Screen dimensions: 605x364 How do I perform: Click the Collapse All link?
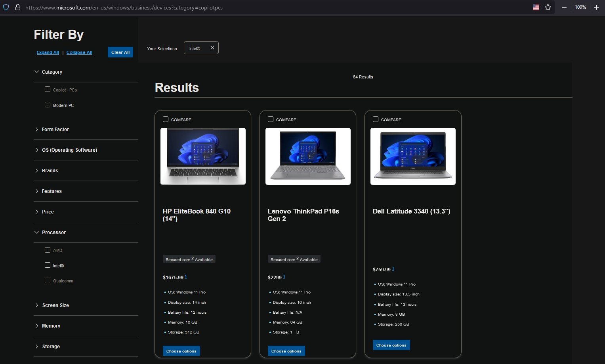tap(79, 52)
